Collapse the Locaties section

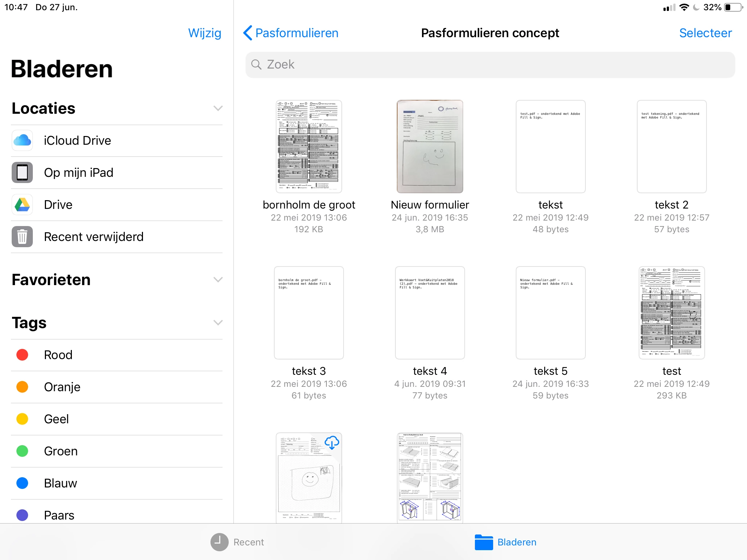218,108
